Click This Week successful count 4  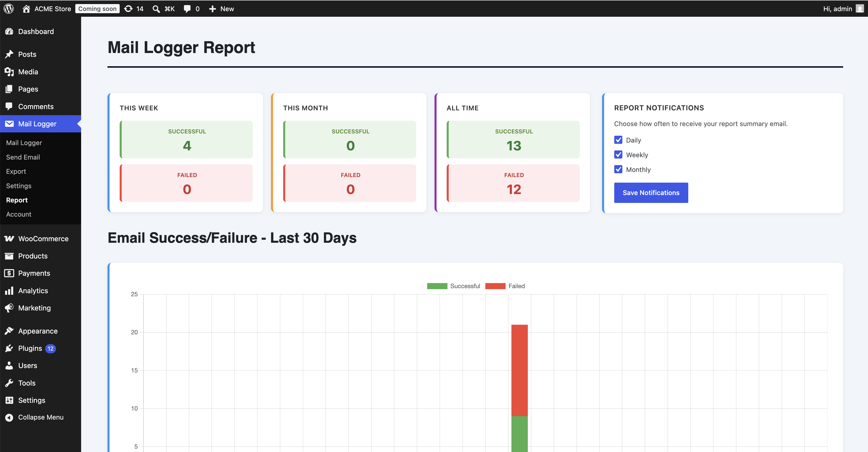tap(187, 146)
